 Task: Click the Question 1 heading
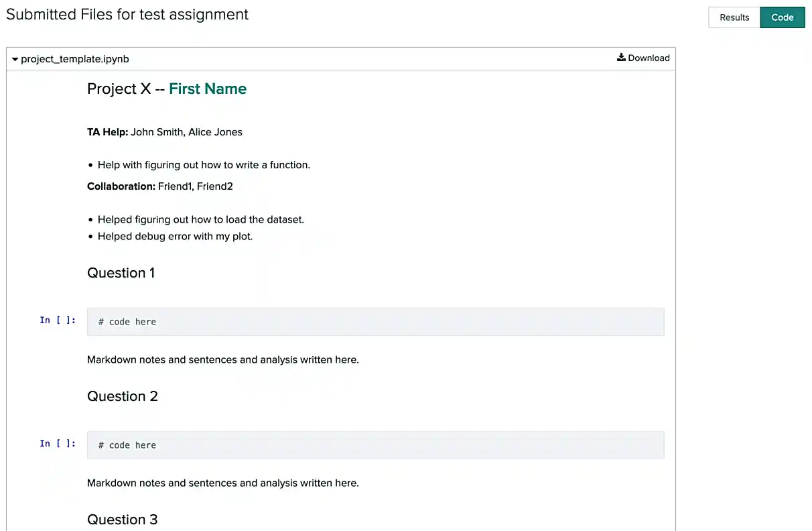121,273
